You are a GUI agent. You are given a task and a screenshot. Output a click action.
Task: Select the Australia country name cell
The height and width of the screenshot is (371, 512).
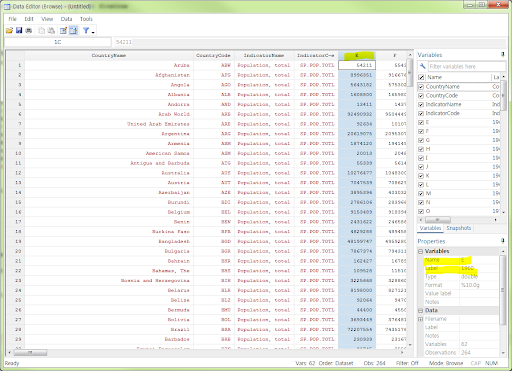pos(109,173)
